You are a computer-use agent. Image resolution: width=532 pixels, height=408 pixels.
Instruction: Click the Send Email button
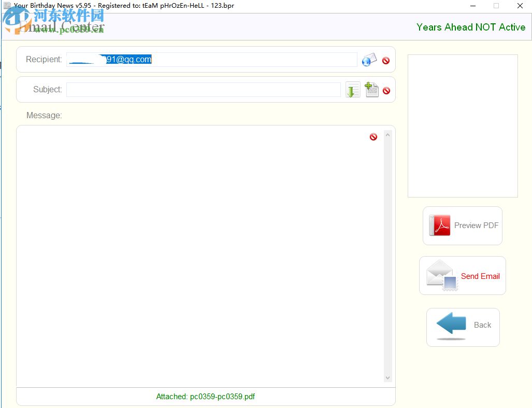(463, 276)
